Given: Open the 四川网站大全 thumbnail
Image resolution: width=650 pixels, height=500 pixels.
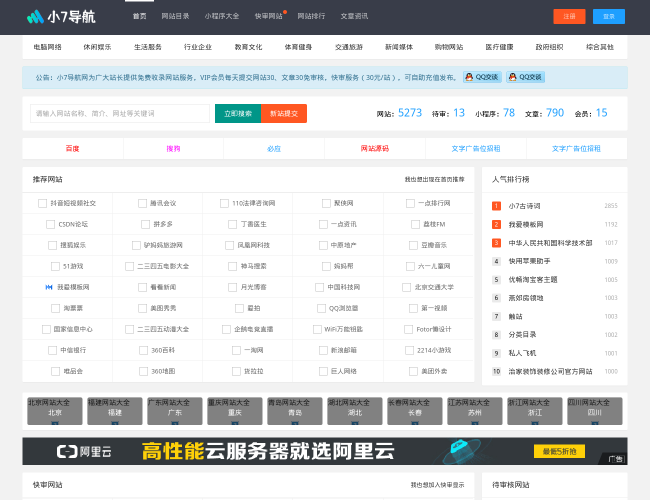Looking at the screenshot, I should pos(595,411).
